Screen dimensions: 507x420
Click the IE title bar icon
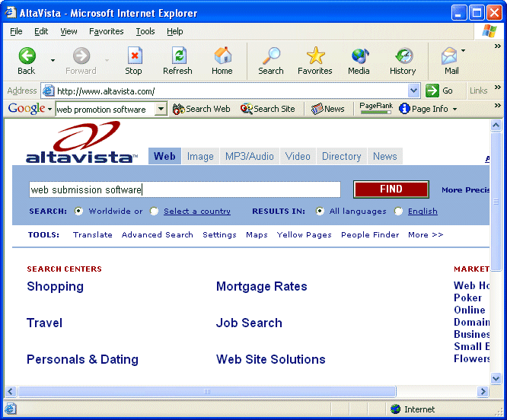tap(11, 13)
